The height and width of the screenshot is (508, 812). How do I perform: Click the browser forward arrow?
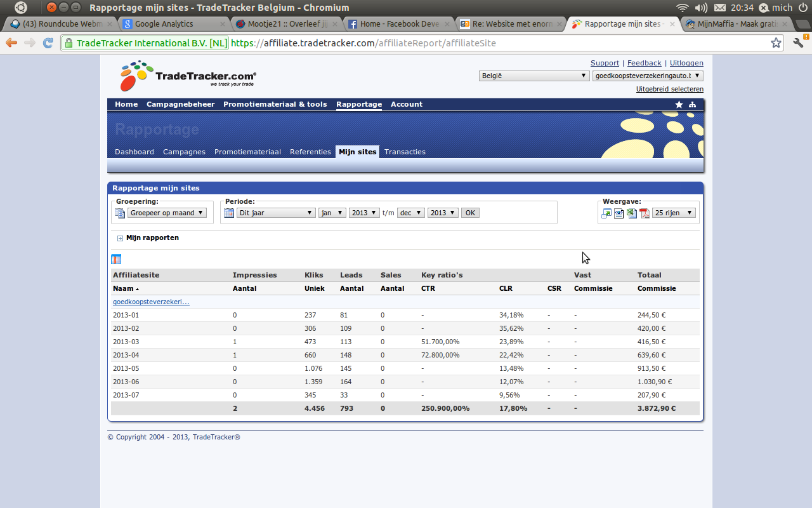click(x=30, y=43)
